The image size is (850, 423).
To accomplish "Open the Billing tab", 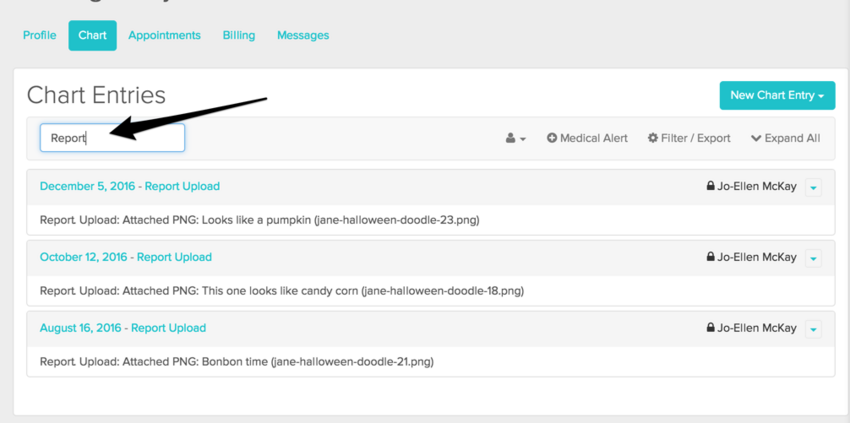I will pyautogui.click(x=238, y=35).
